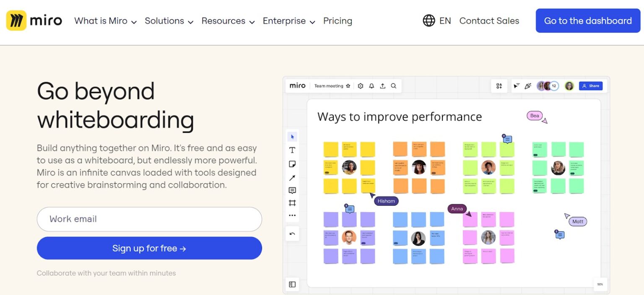Select the Frame tool
Image resolution: width=644 pixels, height=295 pixels.
[292, 203]
